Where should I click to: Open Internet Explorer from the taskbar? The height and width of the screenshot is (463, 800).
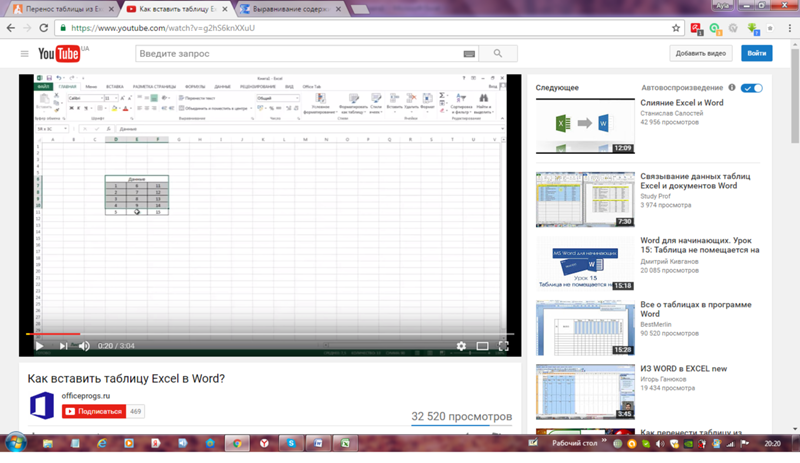pyautogui.click(x=102, y=443)
